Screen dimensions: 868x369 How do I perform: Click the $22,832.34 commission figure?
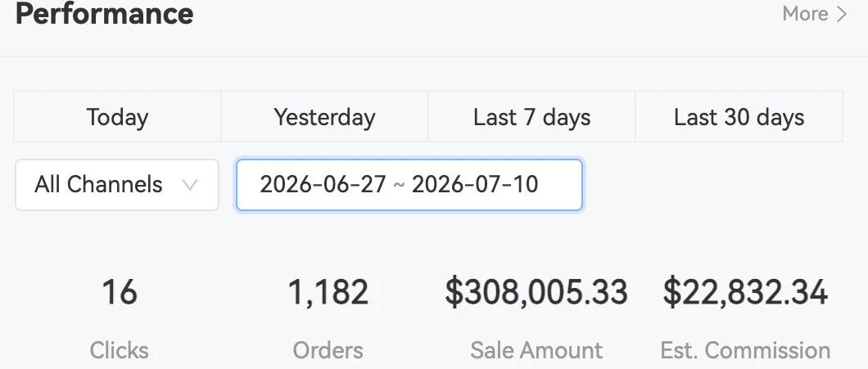click(x=745, y=292)
